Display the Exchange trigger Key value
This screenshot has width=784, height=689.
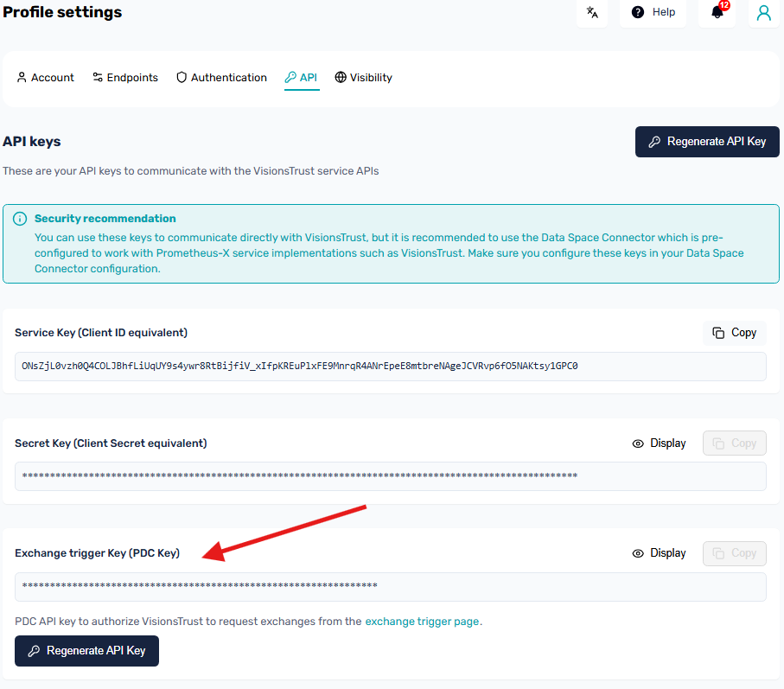click(x=659, y=552)
